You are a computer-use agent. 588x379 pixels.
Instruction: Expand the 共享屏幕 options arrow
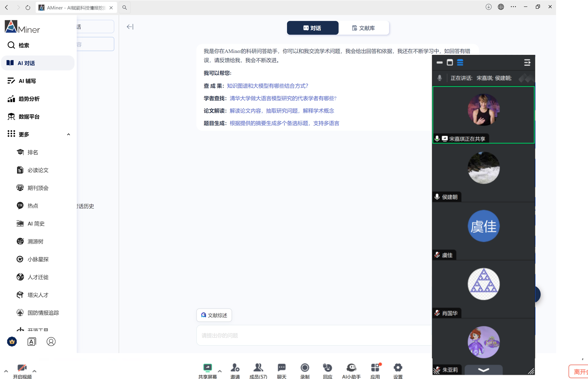pos(220,371)
